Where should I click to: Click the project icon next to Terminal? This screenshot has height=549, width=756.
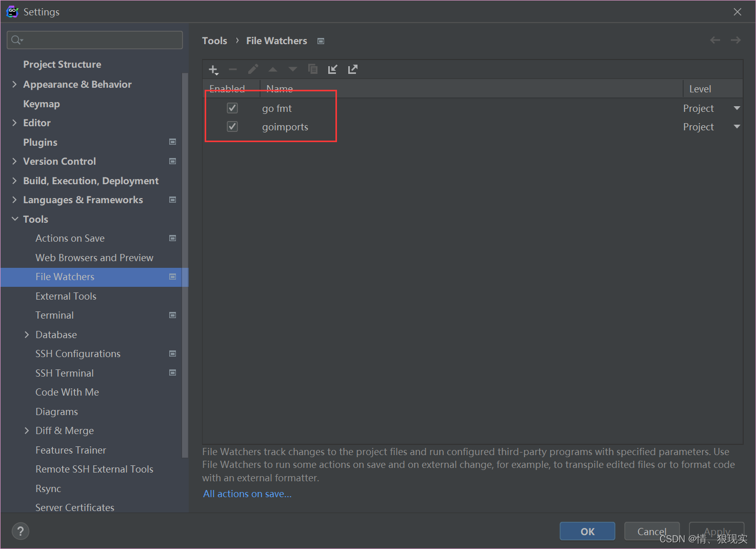(x=173, y=315)
